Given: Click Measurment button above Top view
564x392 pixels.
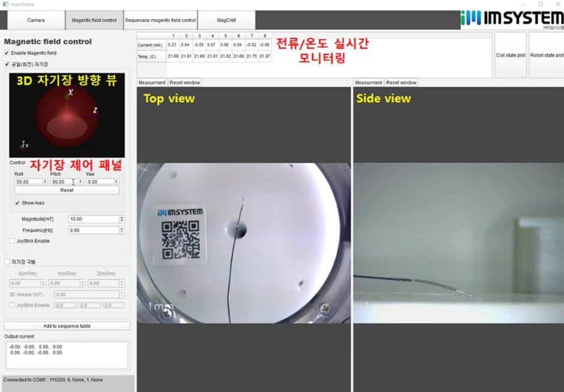Looking at the screenshot, I should click(152, 83).
